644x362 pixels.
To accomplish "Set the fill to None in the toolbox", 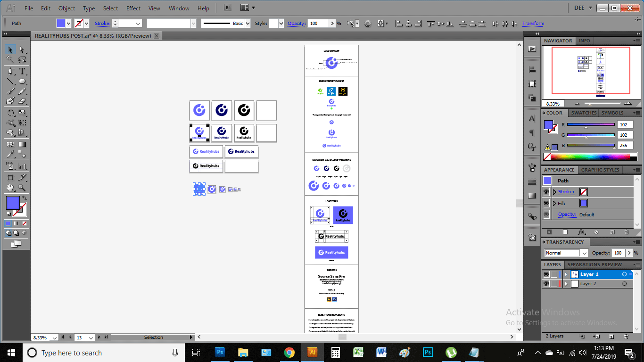I will point(24,223).
